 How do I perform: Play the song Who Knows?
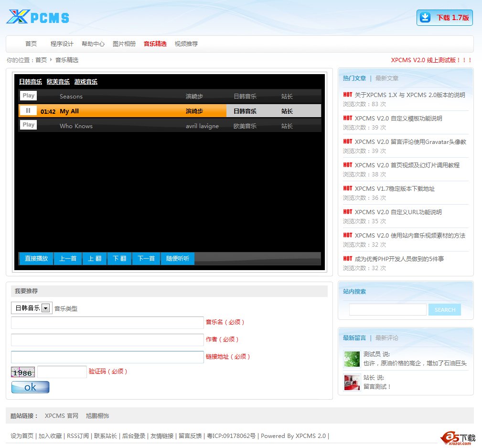28,125
